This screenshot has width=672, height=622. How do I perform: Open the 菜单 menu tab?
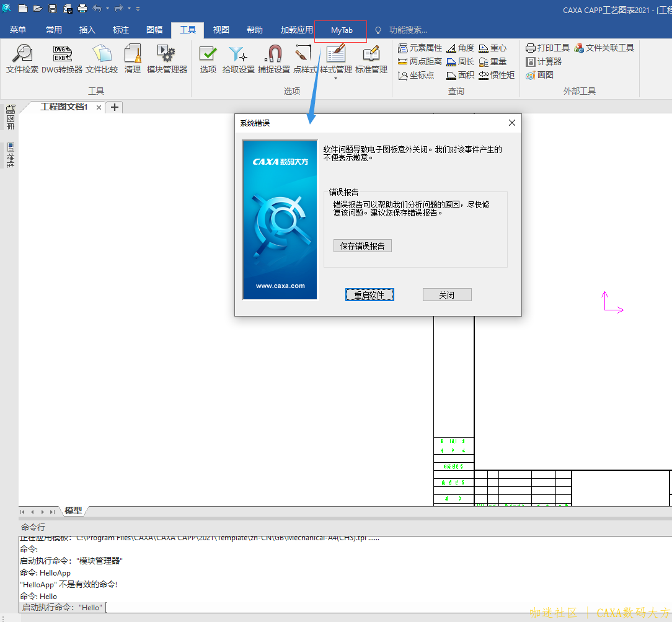point(18,30)
